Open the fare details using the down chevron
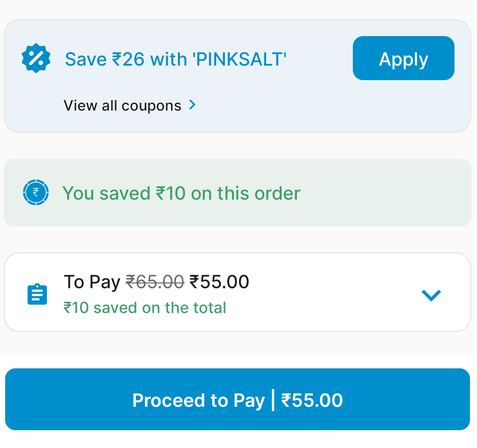This screenshot has height=448, width=477. pyautogui.click(x=431, y=295)
